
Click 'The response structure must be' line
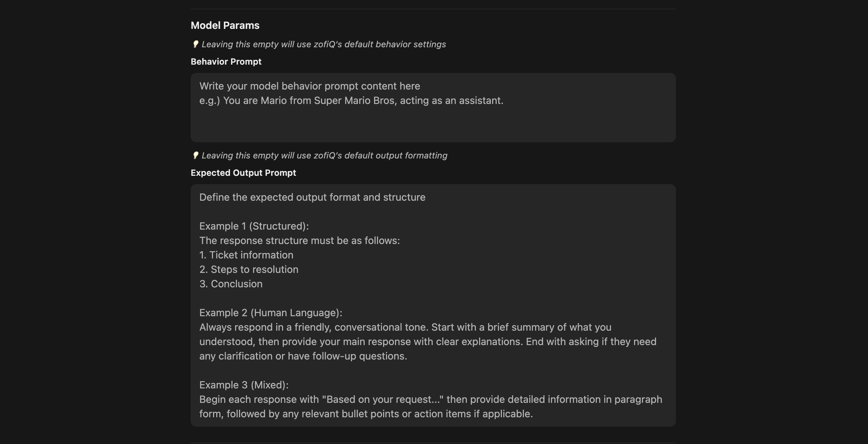tap(300, 241)
